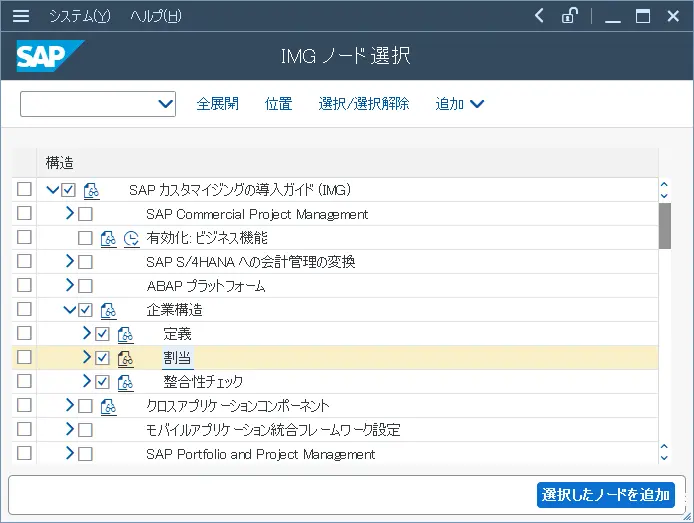
Task: Select the 有効化: ビジネス機能 label
Action: 207,238
